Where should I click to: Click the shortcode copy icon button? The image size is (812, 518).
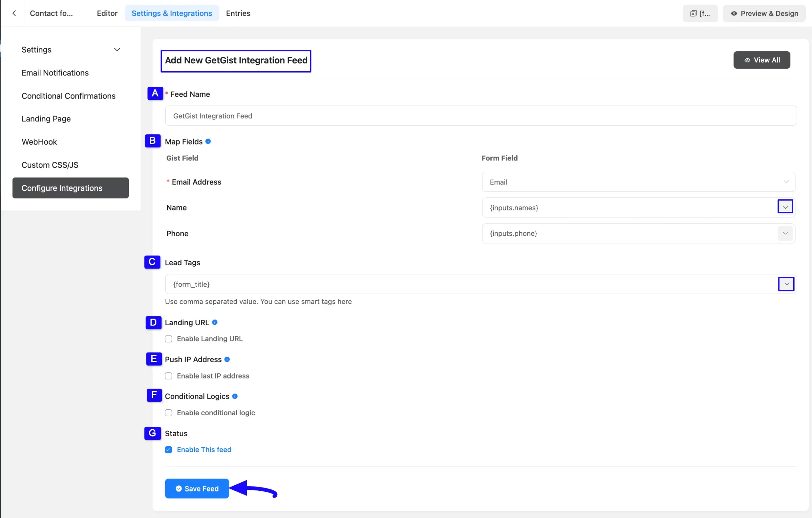pos(700,14)
